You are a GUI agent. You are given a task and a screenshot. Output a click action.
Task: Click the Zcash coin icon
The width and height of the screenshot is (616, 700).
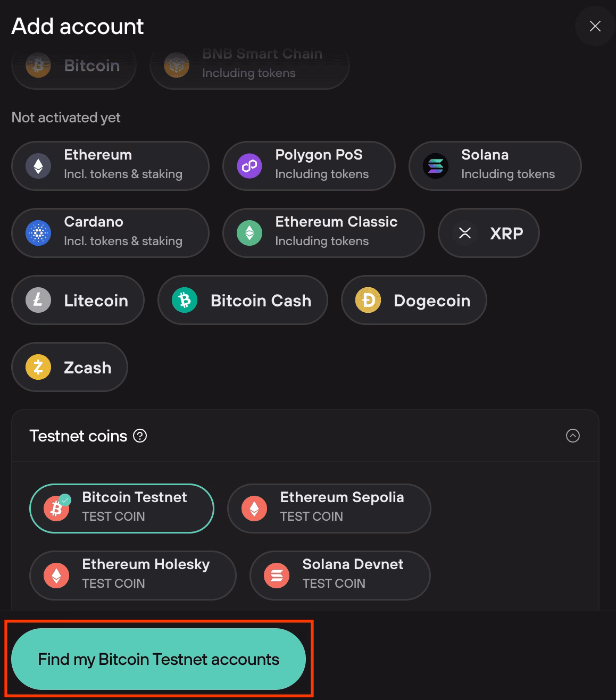(x=38, y=367)
